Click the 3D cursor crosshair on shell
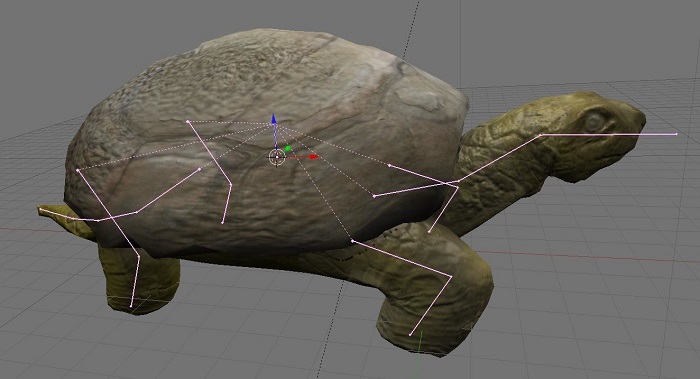 [x=277, y=157]
